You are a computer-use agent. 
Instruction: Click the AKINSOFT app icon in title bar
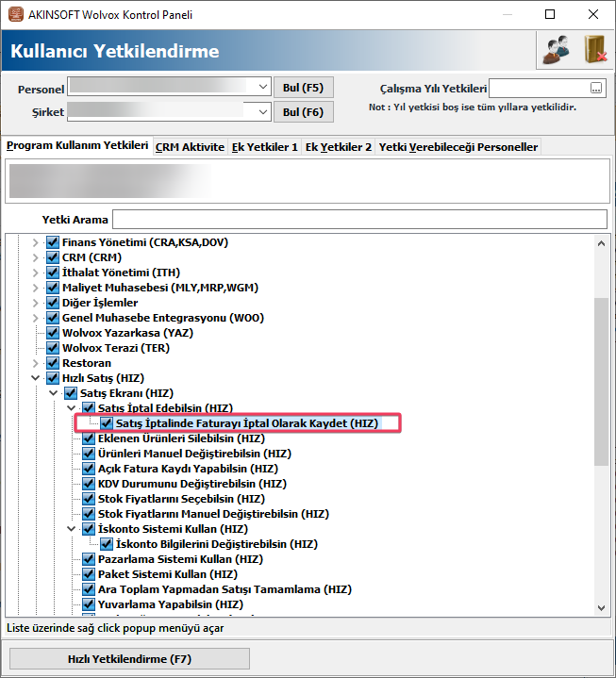point(14,14)
